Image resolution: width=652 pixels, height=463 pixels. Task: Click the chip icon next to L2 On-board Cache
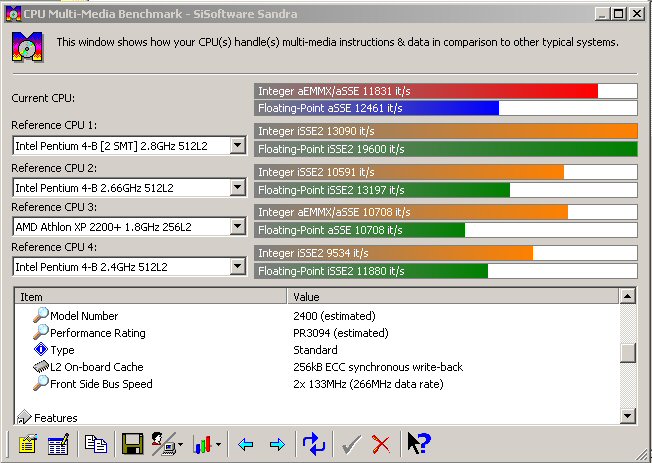pos(41,366)
